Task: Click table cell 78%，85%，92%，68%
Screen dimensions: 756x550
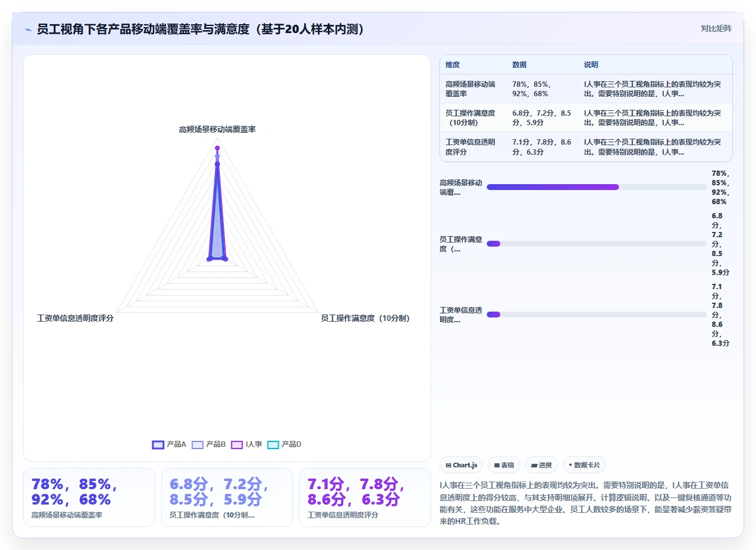Action: pos(543,89)
